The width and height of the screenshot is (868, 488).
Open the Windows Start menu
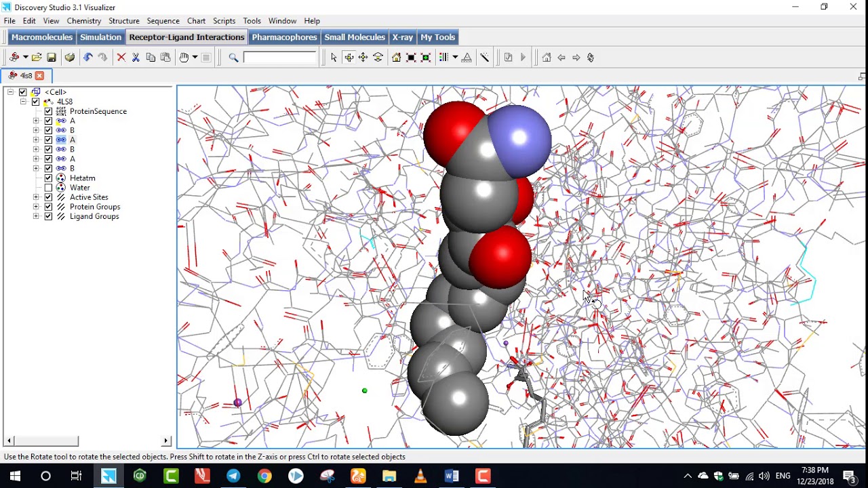coord(14,476)
